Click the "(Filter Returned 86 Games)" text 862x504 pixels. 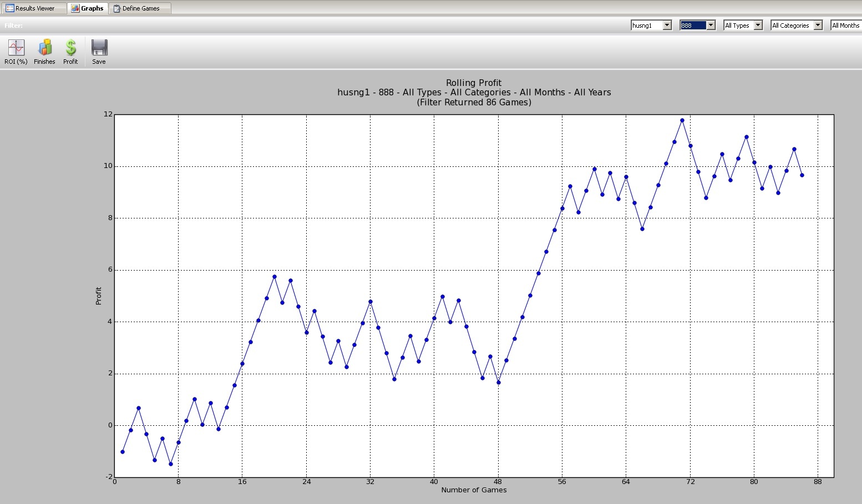(474, 102)
